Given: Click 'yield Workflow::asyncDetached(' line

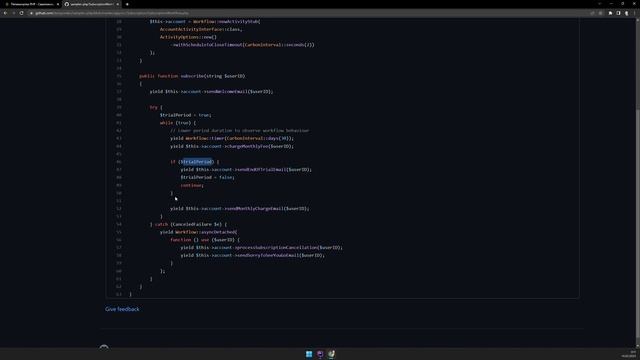Looking at the screenshot, I should (198, 232).
